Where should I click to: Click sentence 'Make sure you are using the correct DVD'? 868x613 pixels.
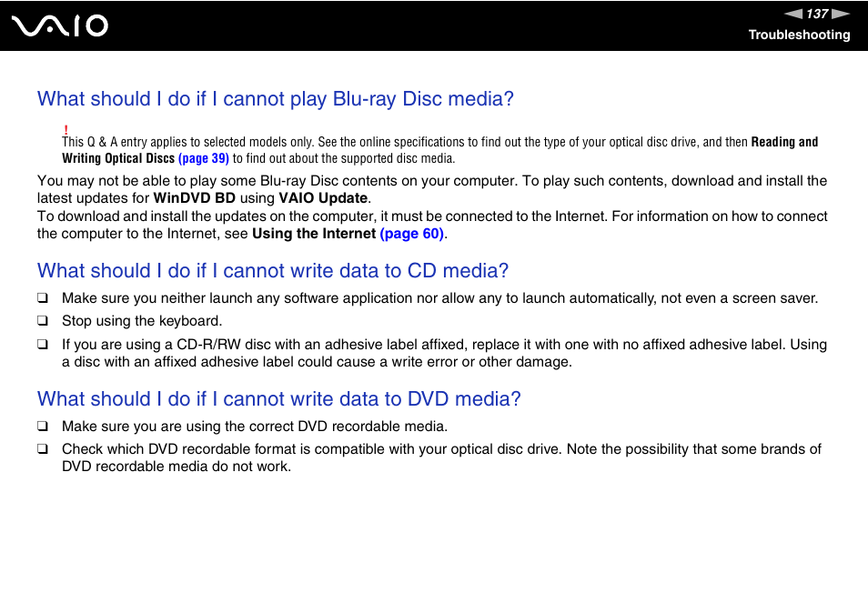(255, 427)
